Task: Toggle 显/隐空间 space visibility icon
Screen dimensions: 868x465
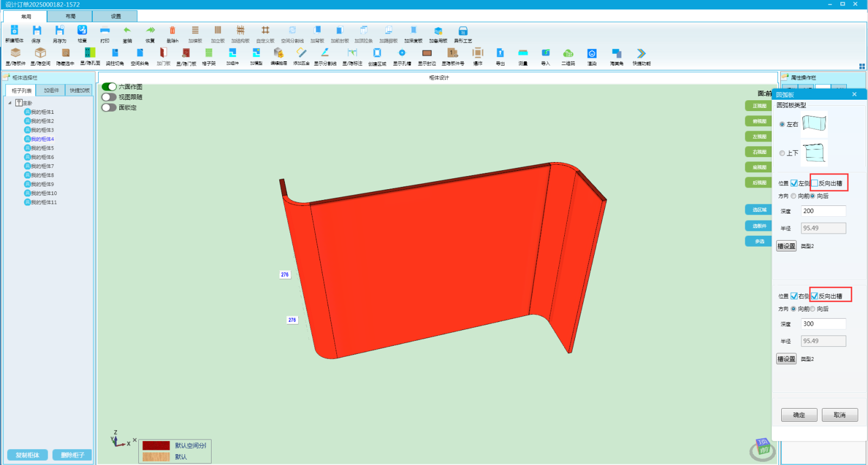Action: pyautogui.click(x=40, y=53)
